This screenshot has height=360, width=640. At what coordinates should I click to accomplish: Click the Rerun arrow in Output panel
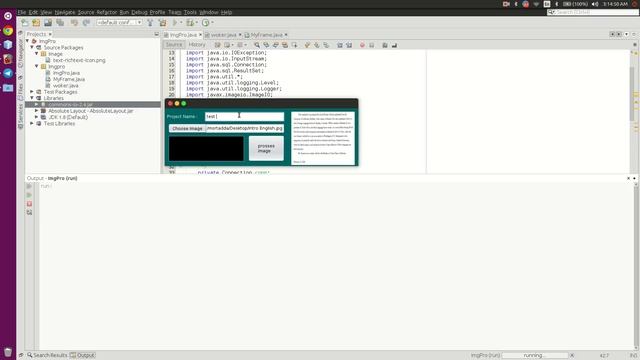point(29,187)
